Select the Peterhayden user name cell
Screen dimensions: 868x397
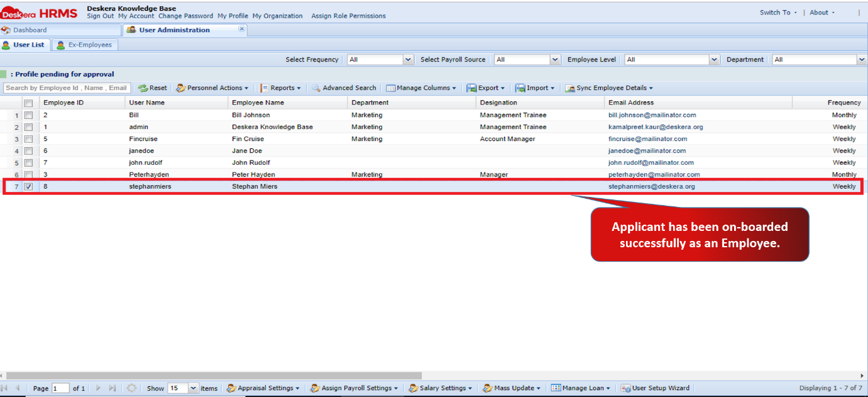(x=149, y=175)
